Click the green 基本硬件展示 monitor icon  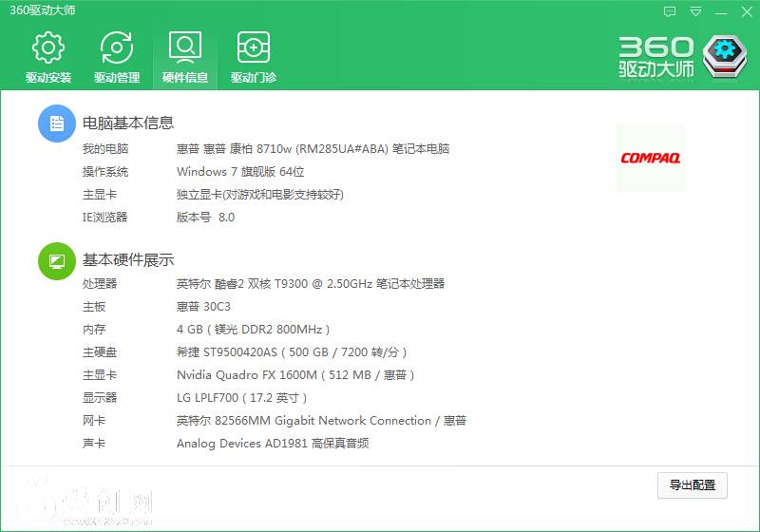tap(57, 261)
